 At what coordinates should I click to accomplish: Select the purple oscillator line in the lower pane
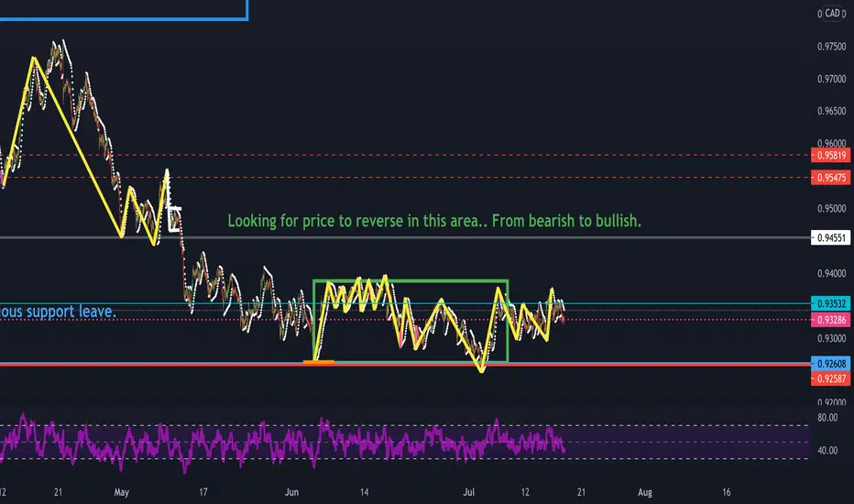283,443
